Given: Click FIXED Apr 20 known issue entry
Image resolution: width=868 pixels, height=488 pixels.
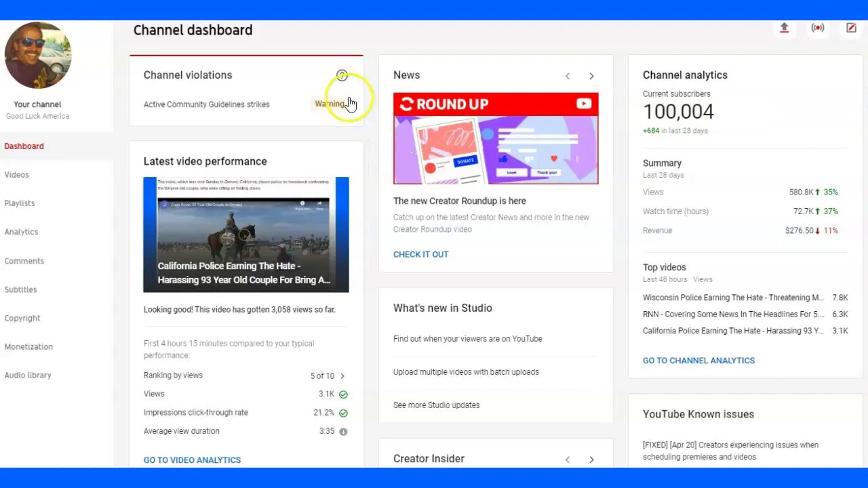Looking at the screenshot, I should pyautogui.click(x=731, y=451).
